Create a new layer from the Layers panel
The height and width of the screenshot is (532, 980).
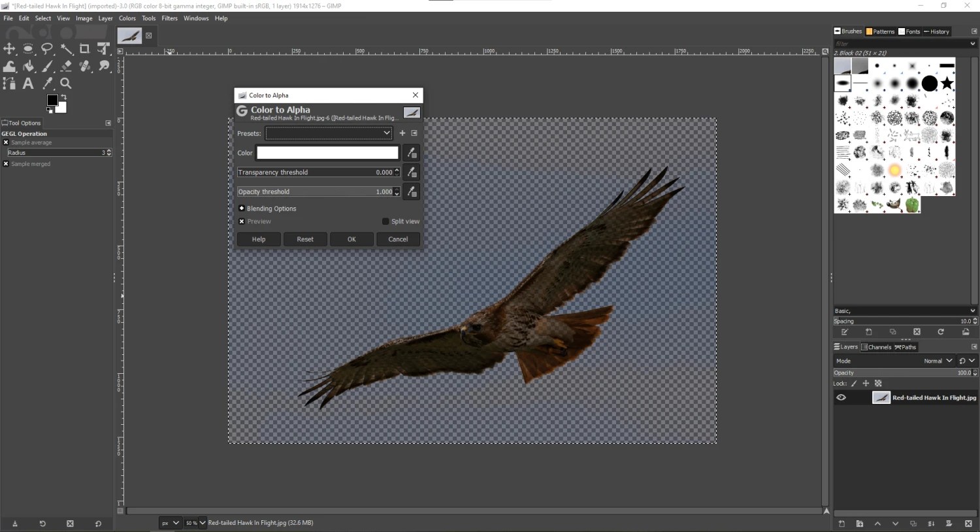point(841,524)
